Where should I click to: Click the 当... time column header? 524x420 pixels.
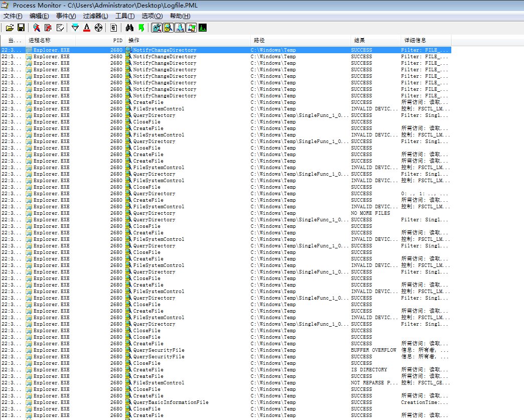(x=13, y=41)
